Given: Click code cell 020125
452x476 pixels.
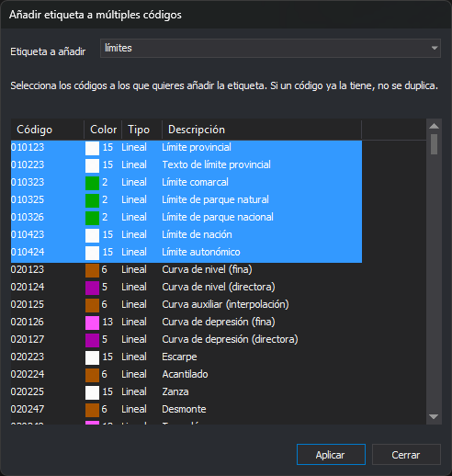Looking at the screenshot, I should [28, 304].
